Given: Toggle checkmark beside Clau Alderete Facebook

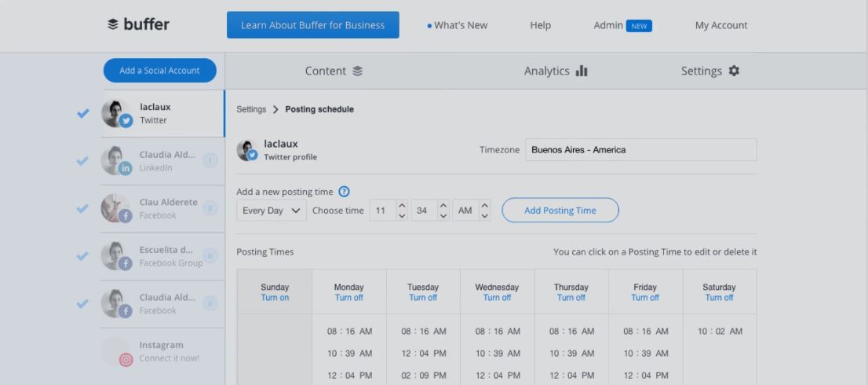Looking at the screenshot, I should pyautogui.click(x=82, y=209).
